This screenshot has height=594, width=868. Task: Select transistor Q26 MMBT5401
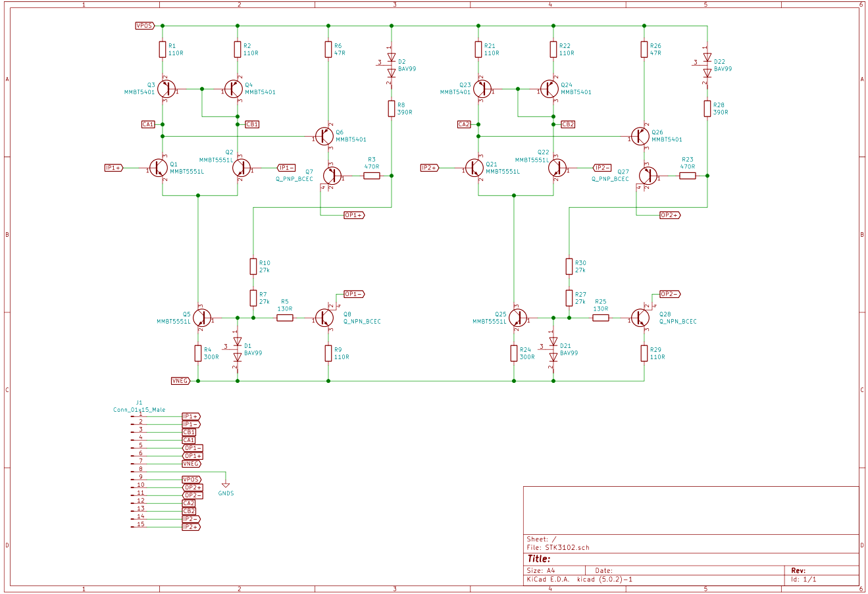[x=640, y=136]
